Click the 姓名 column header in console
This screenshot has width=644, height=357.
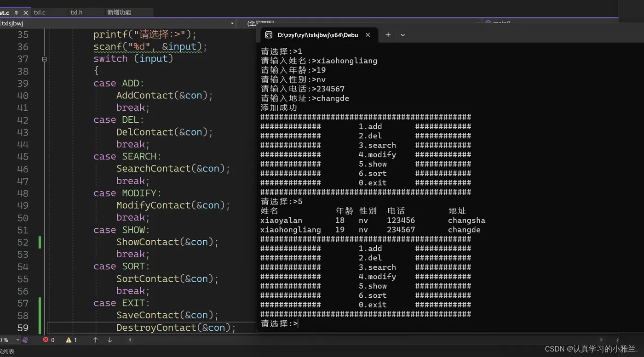coord(270,211)
